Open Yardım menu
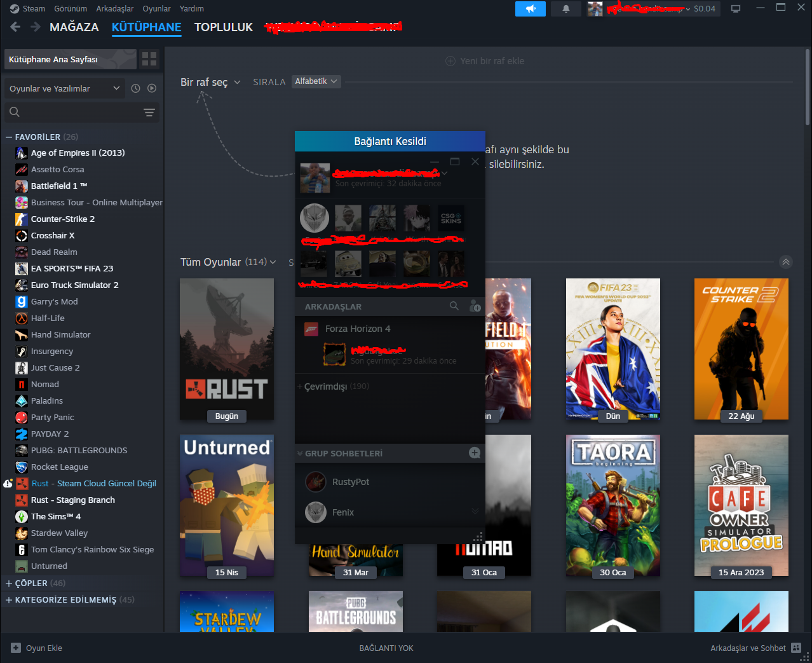The height and width of the screenshot is (663, 812). (x=192, y=9)
